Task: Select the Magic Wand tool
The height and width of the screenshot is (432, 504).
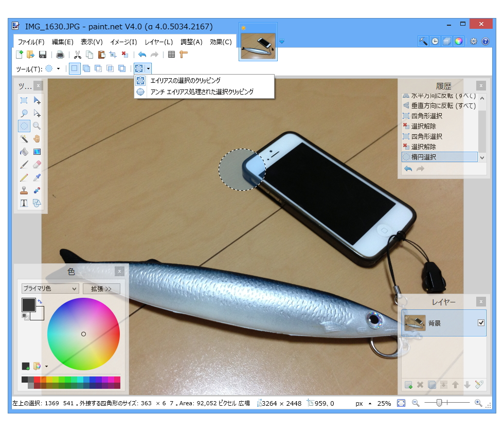Action: tap(24, 139)
